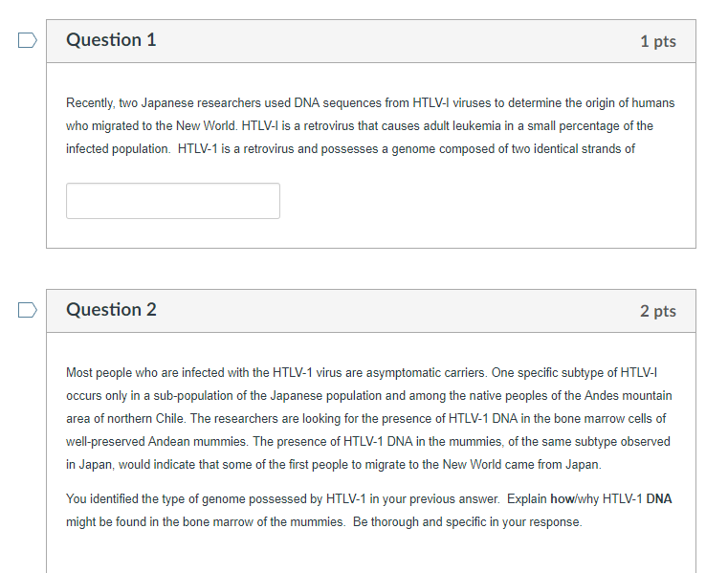The height and width of the screenshot is (573, 728).
Task: Click the line starting "who migrated to the New World"
Action: point(360,126)
